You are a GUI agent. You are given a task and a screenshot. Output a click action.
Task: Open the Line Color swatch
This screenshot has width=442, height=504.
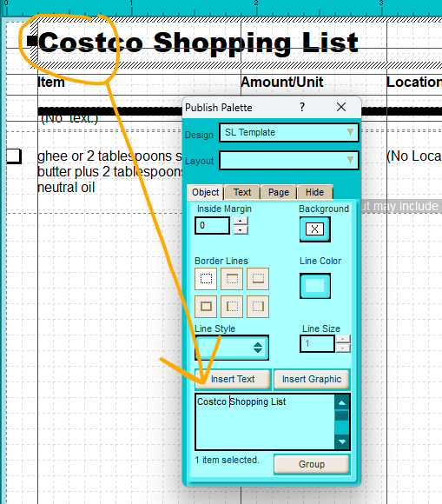(315, 286)
